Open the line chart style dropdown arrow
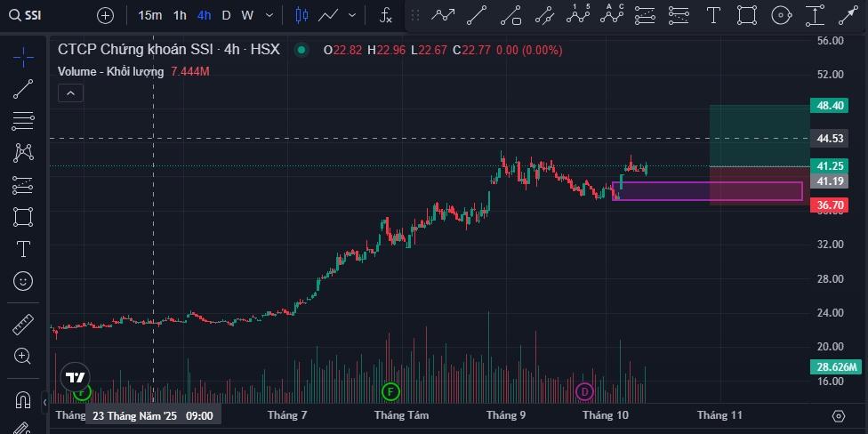 [353, 15]
